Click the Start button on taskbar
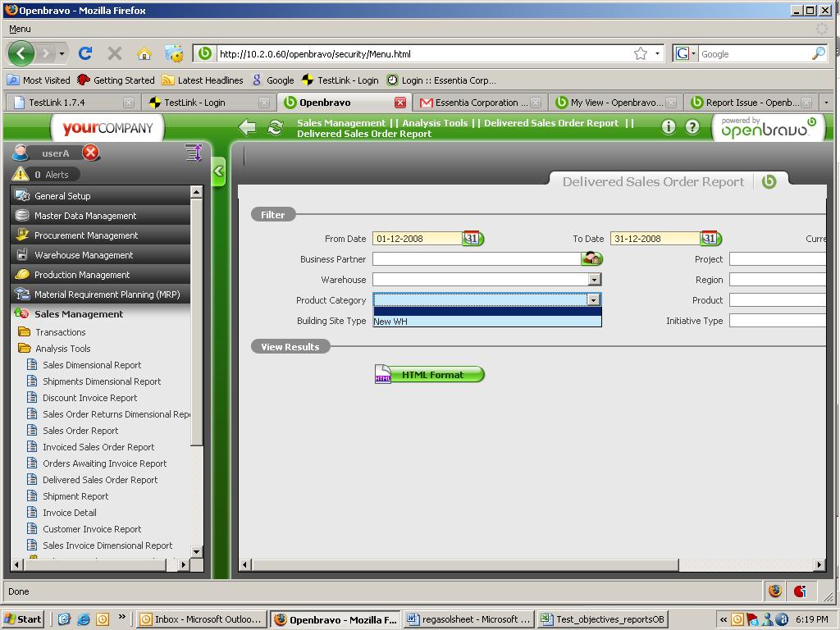Image resolution: width=840 pixels, height=630 pixels. pyautogui.click(x=23, y=619)
